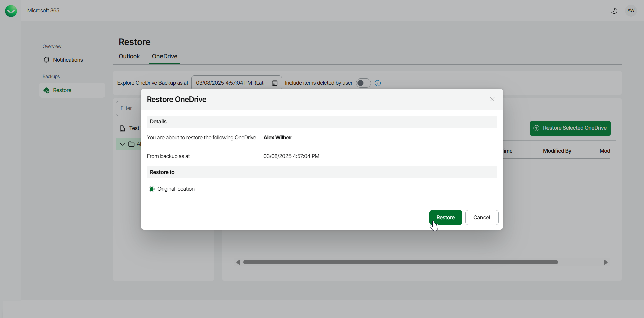Click the folder icon in the file tree
Viewport: 644px width, 318px height.
click(131, 144)
